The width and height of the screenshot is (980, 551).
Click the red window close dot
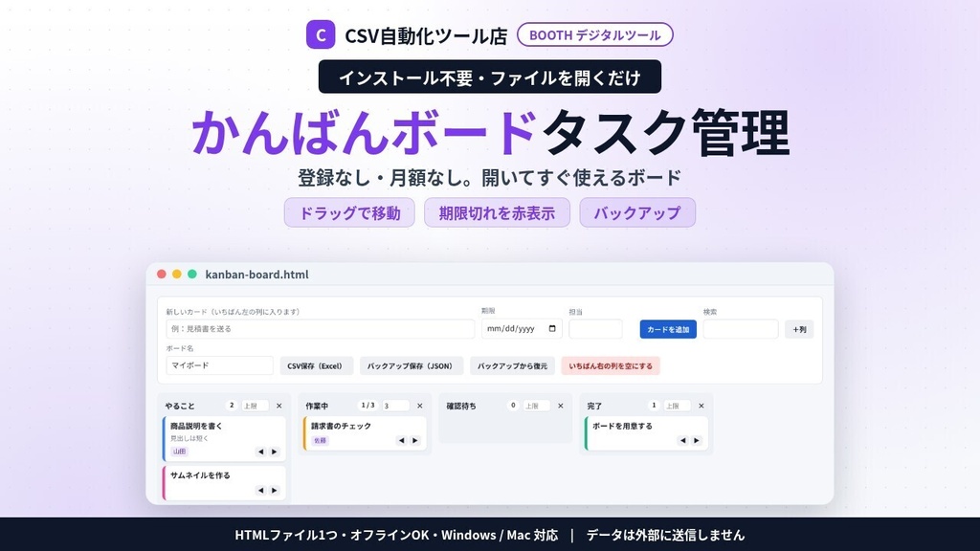pyautogui.click(x=161, y=275)
